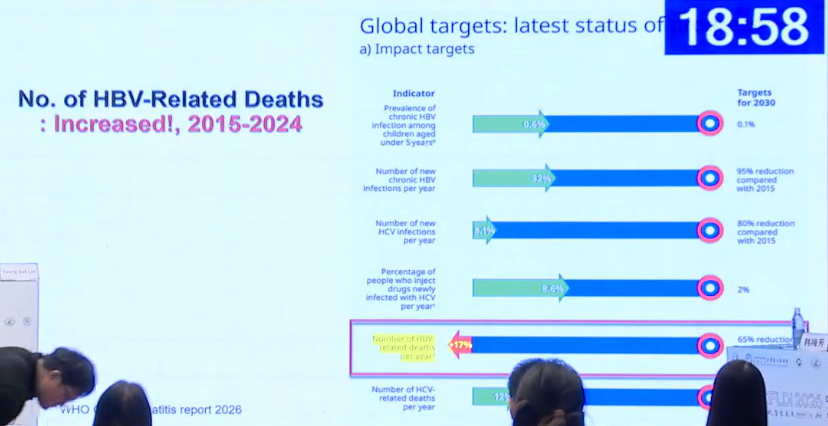Click the 'No. of HBV-Related Deaths' heading

(171, 99)
